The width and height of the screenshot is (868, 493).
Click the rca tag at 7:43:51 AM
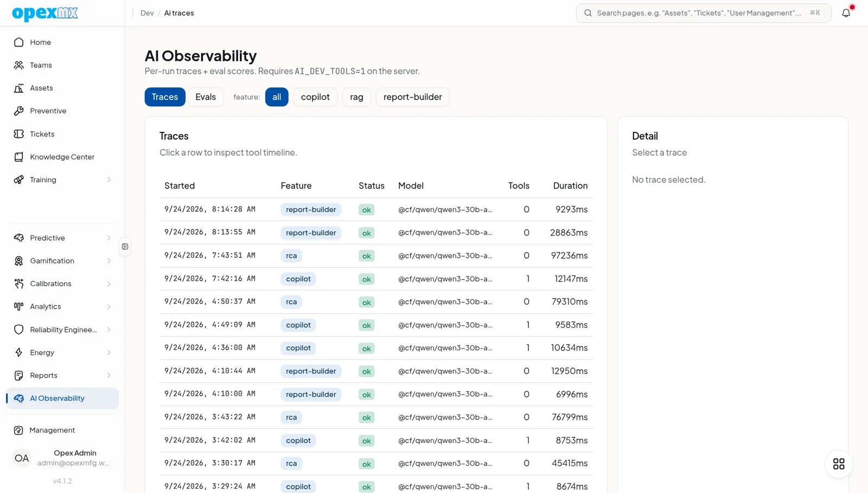click(291, 256)
